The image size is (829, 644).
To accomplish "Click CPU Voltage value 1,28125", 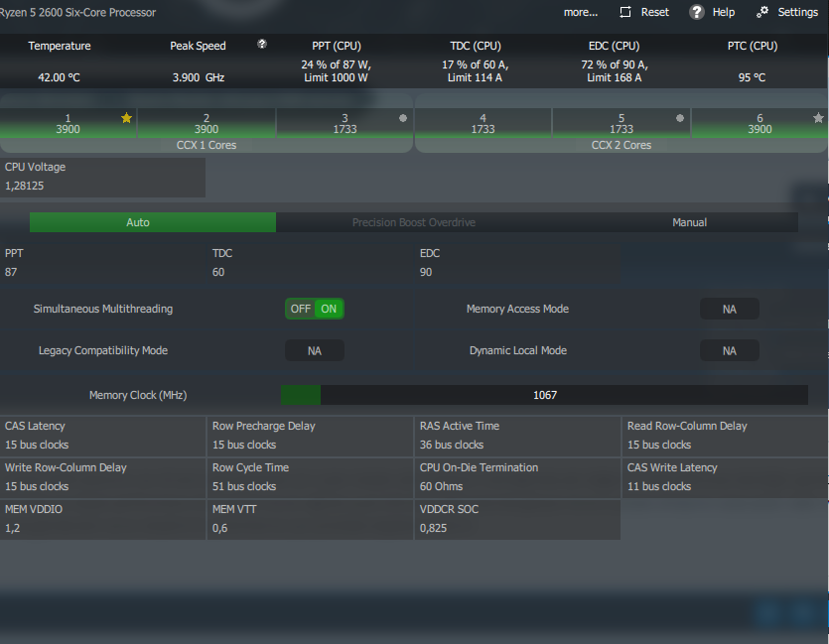I will (x=24, y=186).
